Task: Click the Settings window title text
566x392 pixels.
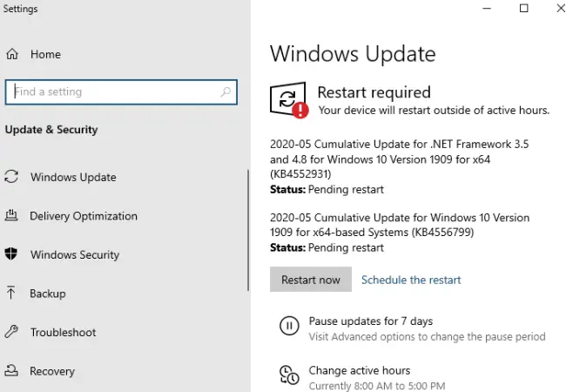Action: pyautogui.click(x=20, y=9)
